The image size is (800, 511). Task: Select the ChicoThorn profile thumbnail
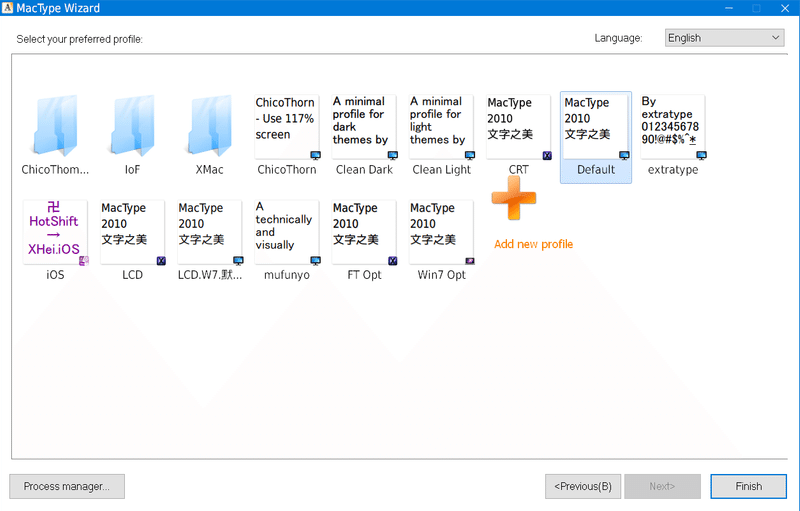pyautogui.click(x=287, y=127)
